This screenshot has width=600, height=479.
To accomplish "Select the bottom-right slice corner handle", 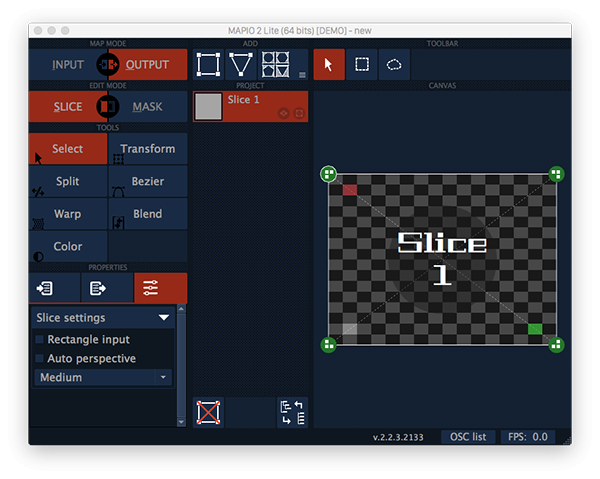I will pos(556,345).
